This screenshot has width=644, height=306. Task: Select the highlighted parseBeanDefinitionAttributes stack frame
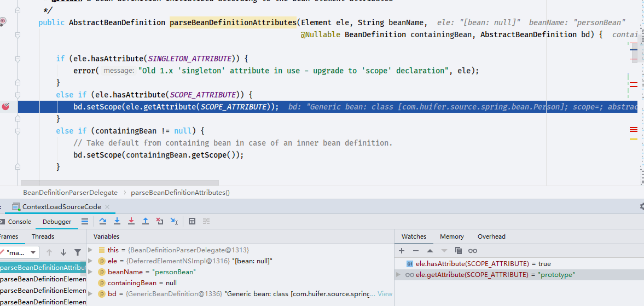(43, 267)
